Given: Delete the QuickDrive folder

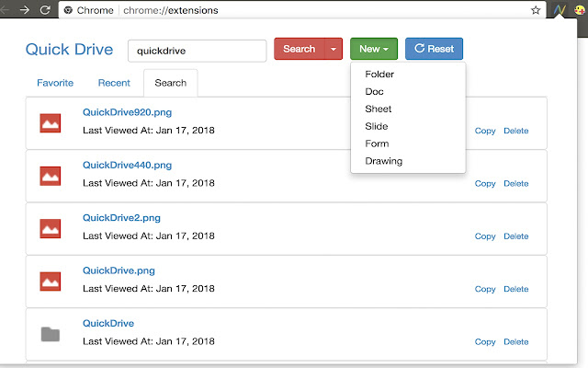Looking at the screenshot, I should [x=516, y=342].
